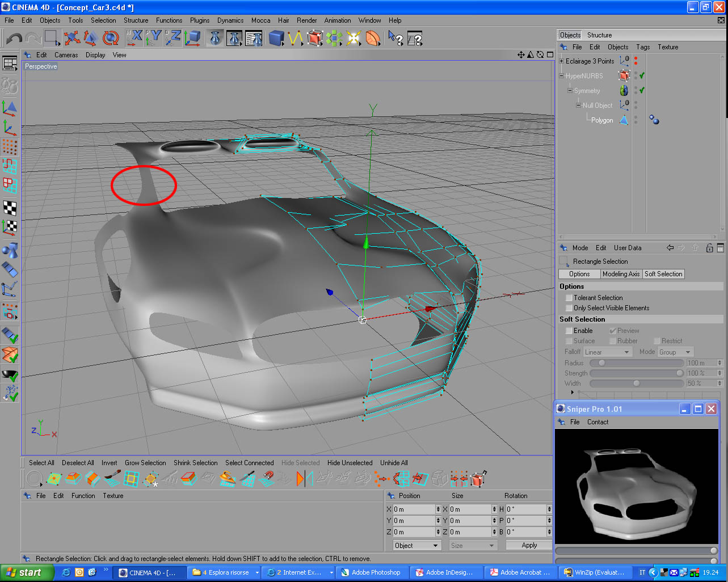
Task: Select the Rotate tool in the toolbar
Action: (111, 37)
